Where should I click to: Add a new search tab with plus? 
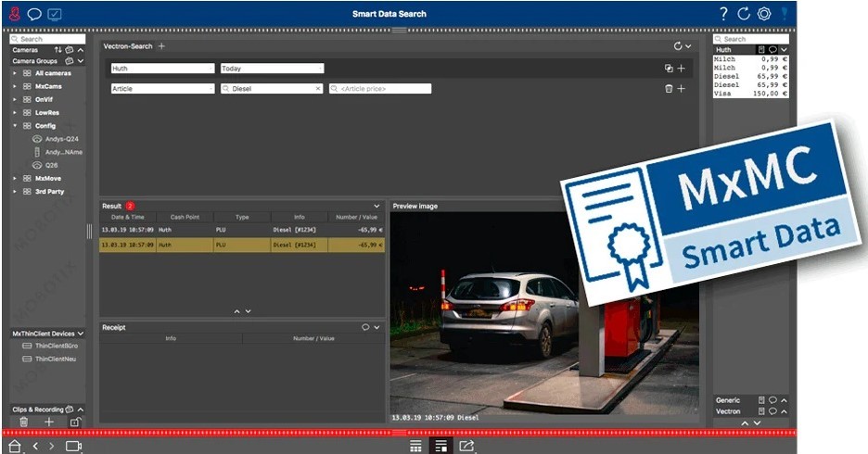click(161, 46)
